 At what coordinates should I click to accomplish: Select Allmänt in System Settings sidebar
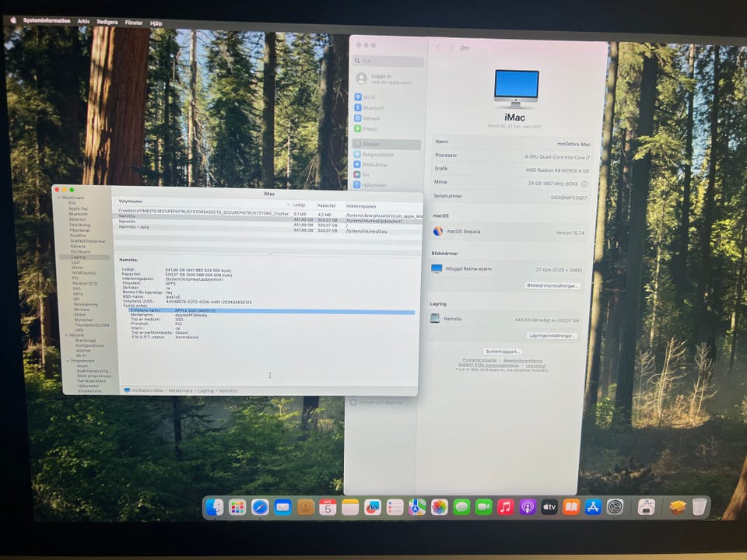[x=387, y=145]
